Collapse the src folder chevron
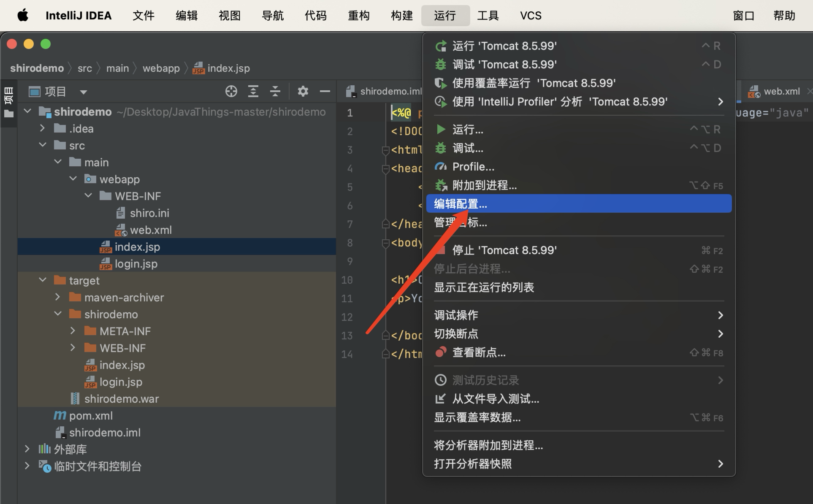The height and width of the screenshot is (504, 813). (x=43, y=145)
